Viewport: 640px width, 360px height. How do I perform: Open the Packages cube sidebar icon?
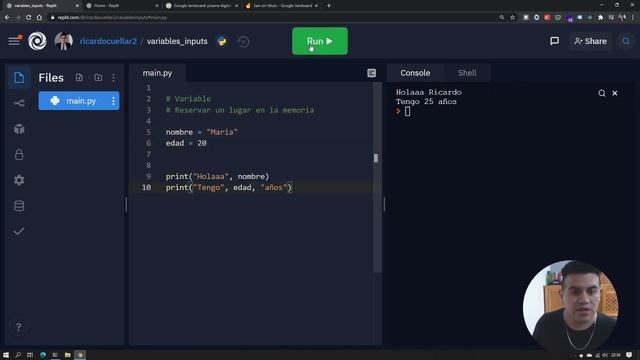click(19, 129)
